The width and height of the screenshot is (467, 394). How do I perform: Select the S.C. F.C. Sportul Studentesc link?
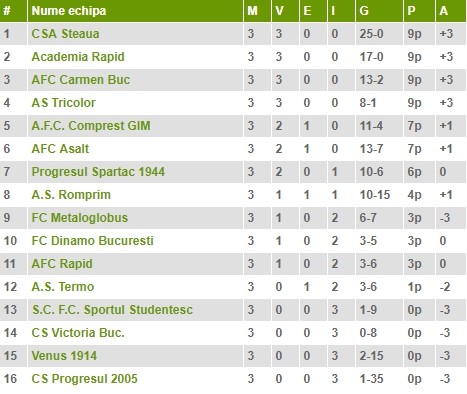coord(112,310)
